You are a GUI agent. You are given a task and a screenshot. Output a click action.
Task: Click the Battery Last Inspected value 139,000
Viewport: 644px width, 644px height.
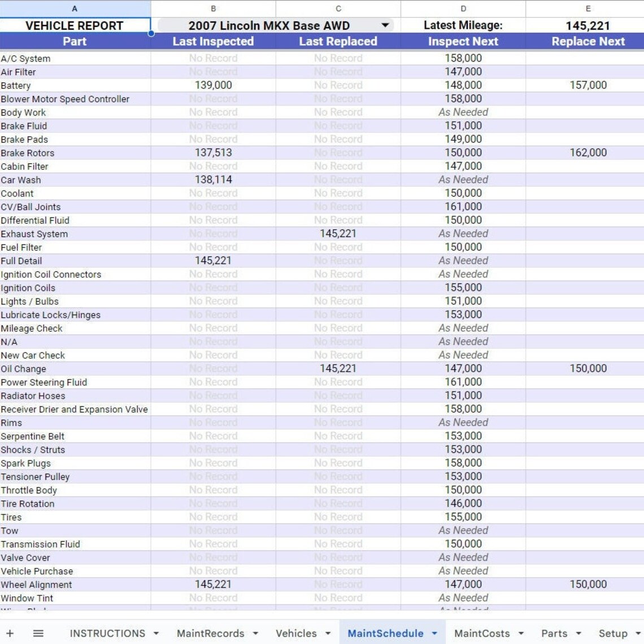tap(213, 85)
